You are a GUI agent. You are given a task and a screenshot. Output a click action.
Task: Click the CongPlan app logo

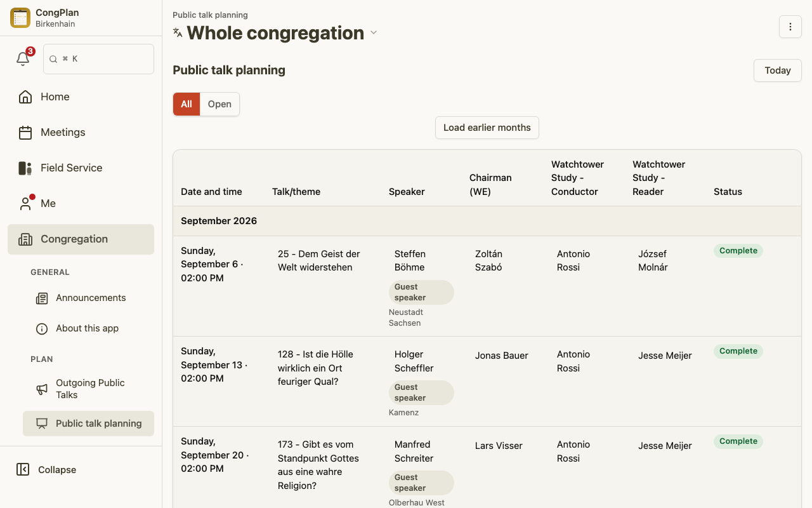tap(20, 18)
